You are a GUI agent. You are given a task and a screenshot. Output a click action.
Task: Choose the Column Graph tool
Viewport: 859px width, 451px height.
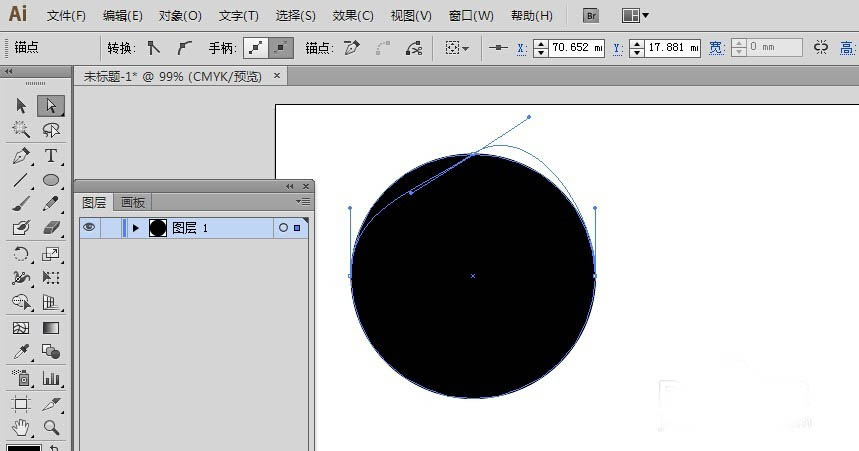click(x=51, y=378)
